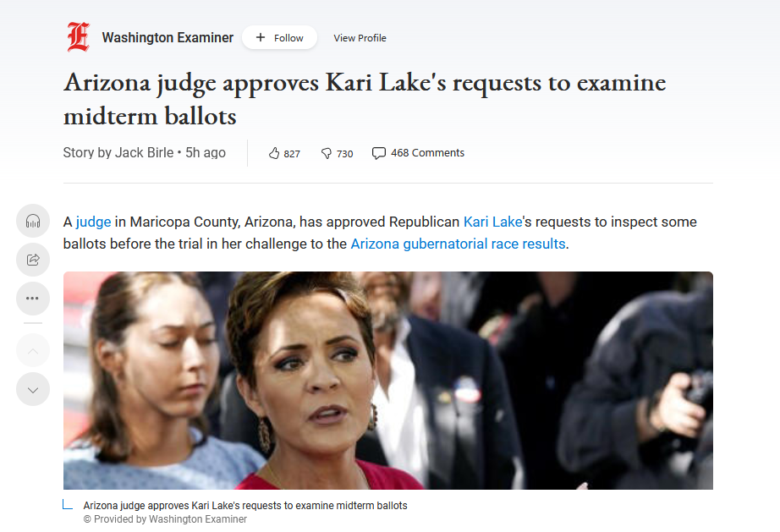The image size is (780, 532).
Task: Follow the Washington Examiner publisher
Action: (279, 37)
